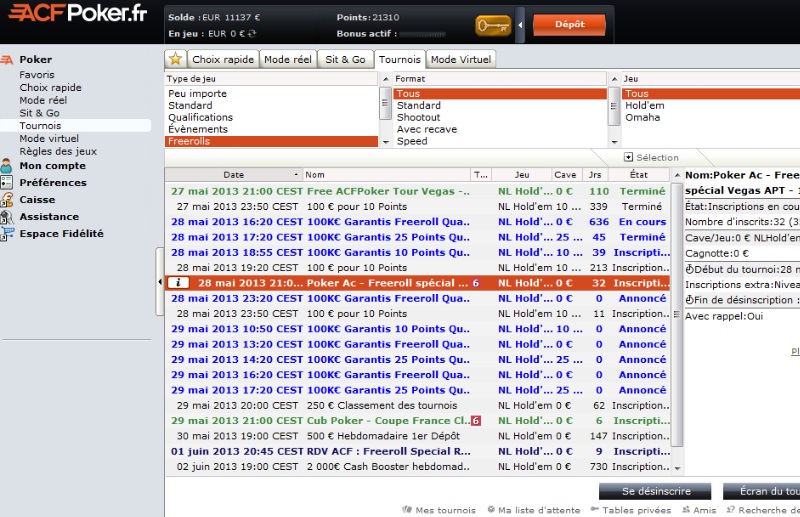Sort by the Nom column header

pos(386,175)
